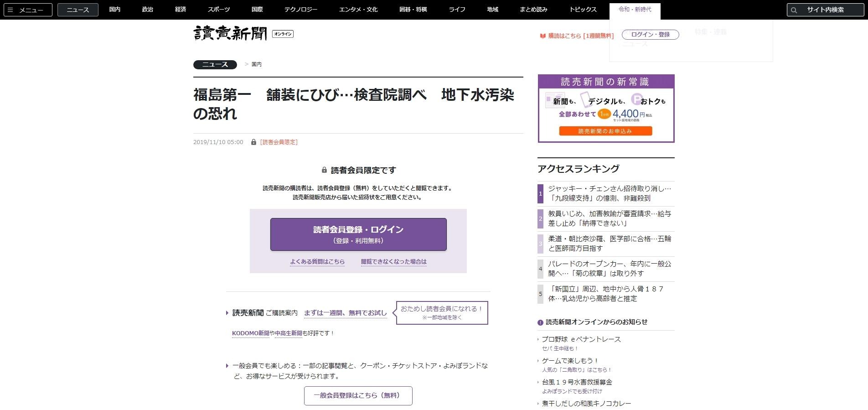The height and width of the screenshot is (410, 868).
Task: Click the ログイン・登録 pill button
Action: (650, 35)
